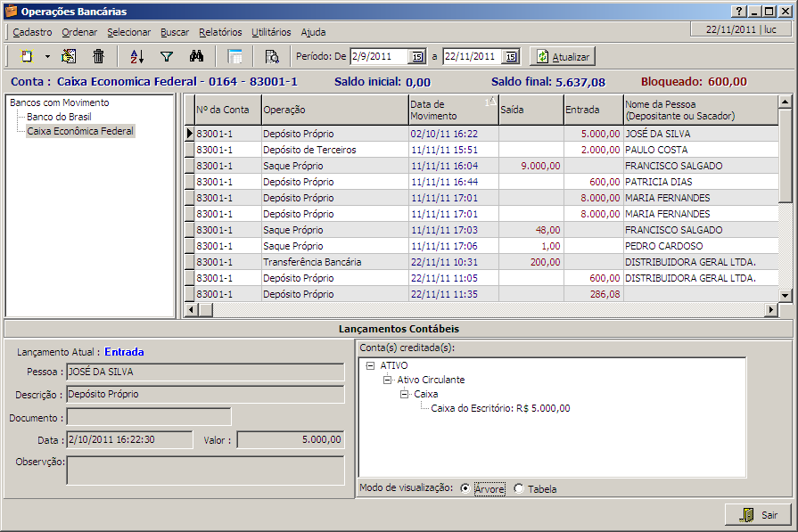
Task: Open the end date calendar picker
Action: pos(509,57)
